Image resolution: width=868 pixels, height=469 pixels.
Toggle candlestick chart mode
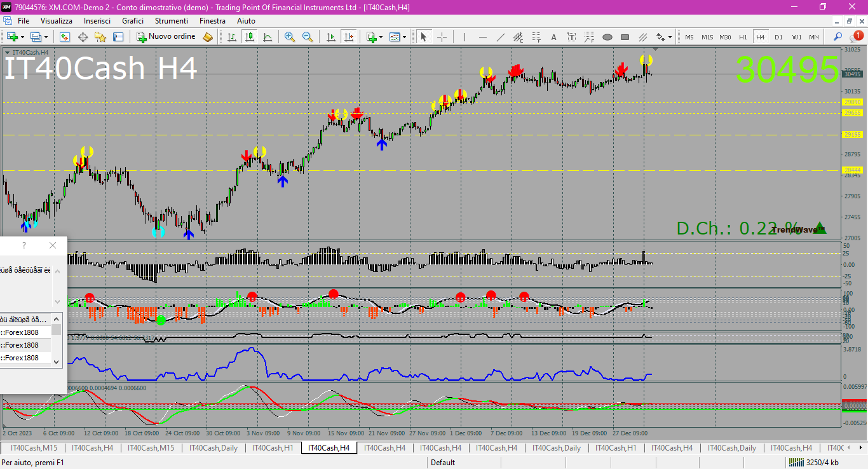250,37
